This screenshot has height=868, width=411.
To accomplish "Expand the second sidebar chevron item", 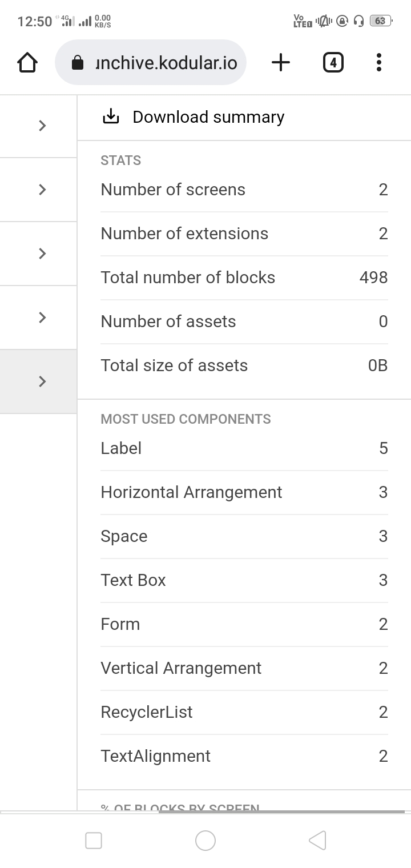I will coord(42,190).
